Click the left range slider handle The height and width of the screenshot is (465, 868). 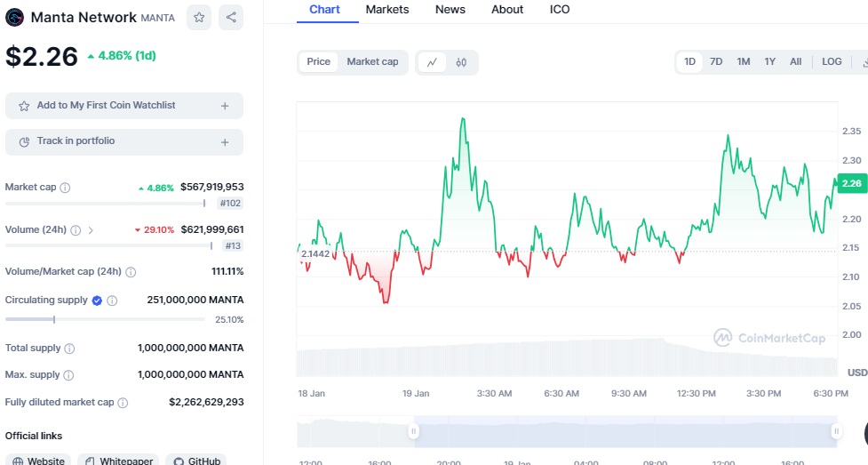point(413,431)
